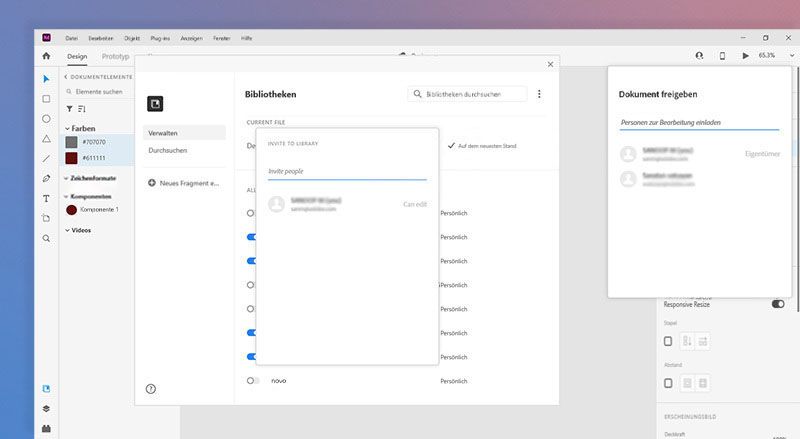
Task: Start desktop preview with play icon
Action: coord(745,56)
